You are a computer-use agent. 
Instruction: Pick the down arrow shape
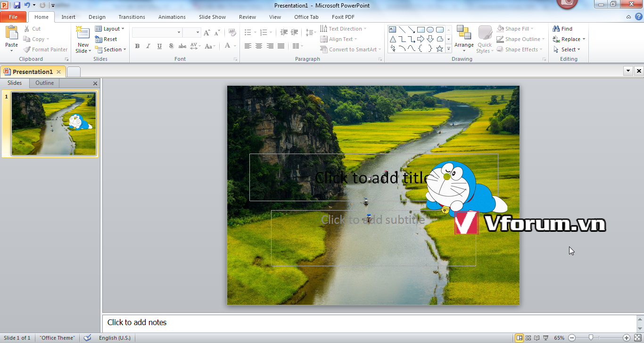[430, 39]
